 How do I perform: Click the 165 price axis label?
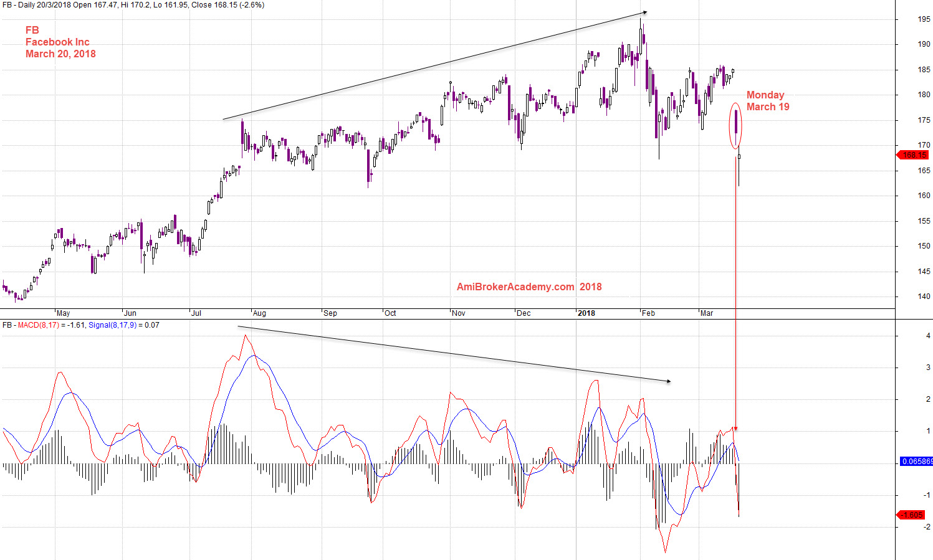[924, 171]
